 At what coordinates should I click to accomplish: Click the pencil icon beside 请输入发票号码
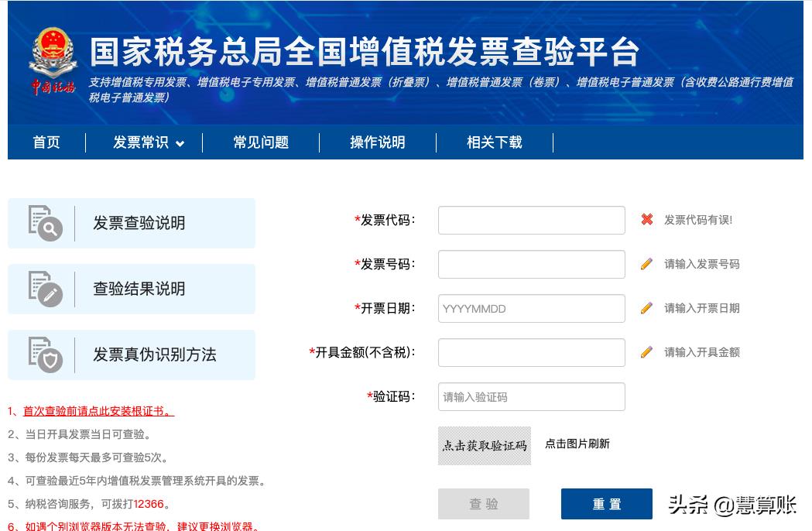[x=647, y=264]
